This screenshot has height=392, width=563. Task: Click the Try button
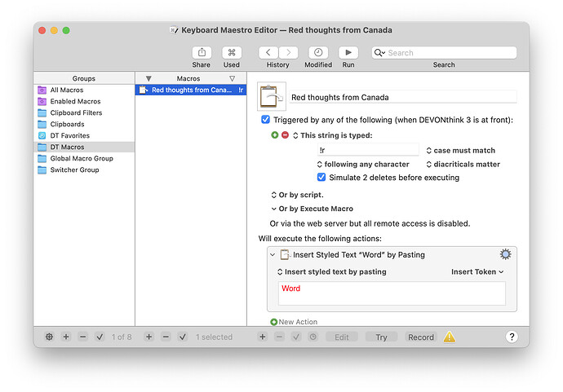click(382, 337)
